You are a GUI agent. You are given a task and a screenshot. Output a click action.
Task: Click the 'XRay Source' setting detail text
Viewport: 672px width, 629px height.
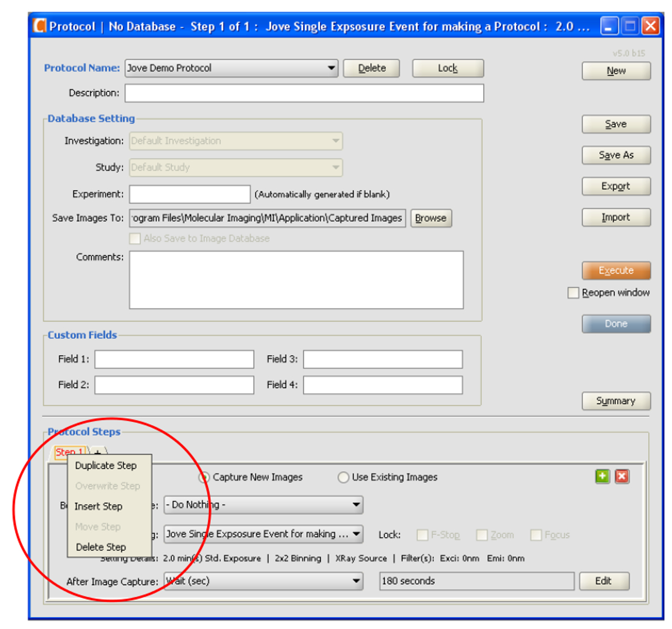(x=361, y=558)
